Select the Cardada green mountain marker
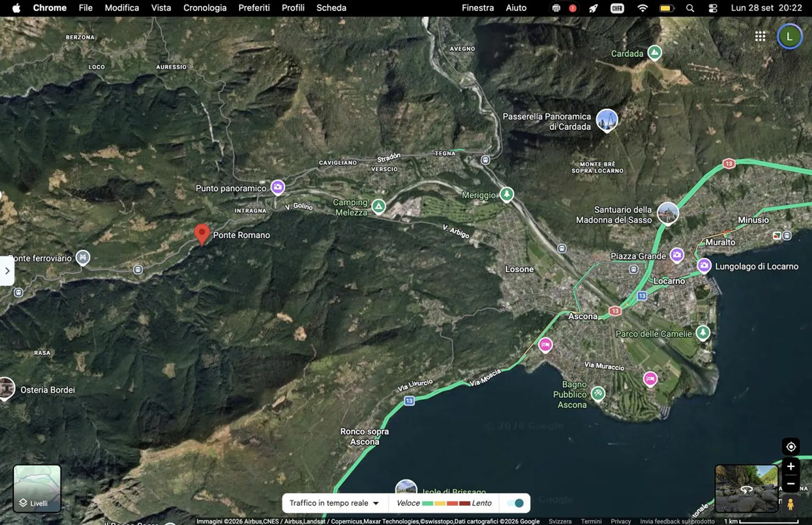Screen dimensions: 812x525 pos(655,52)
